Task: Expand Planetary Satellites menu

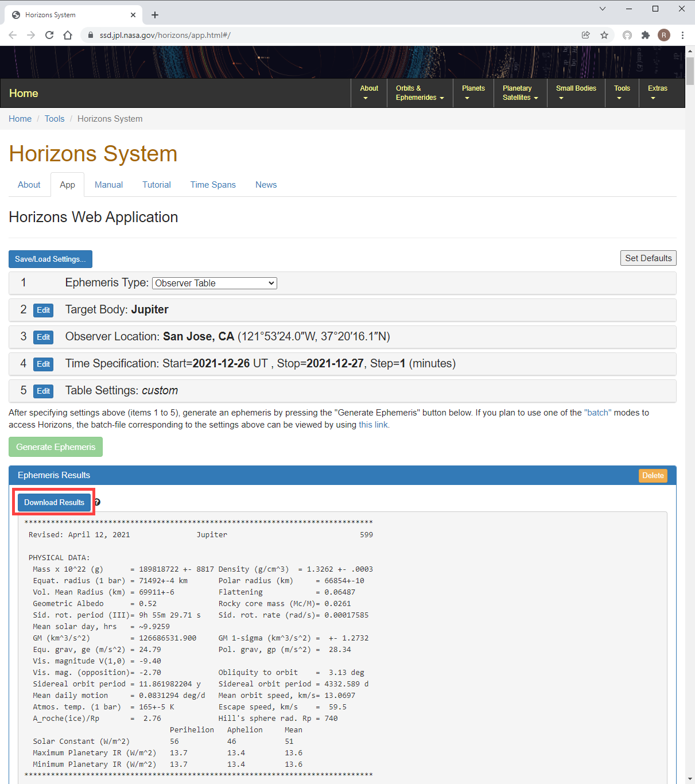Action: pyautogui.click(x=521, y=93)
